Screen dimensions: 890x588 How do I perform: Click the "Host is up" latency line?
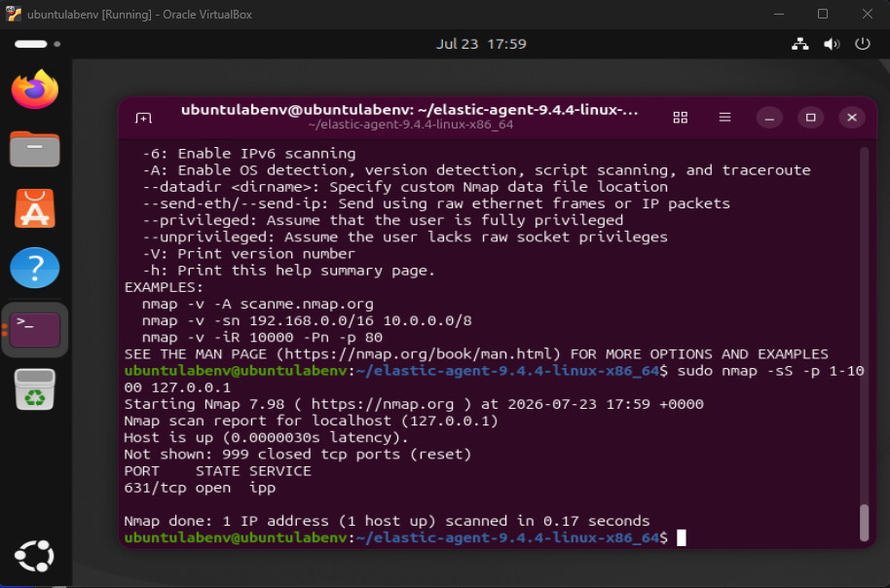(266, 438)
